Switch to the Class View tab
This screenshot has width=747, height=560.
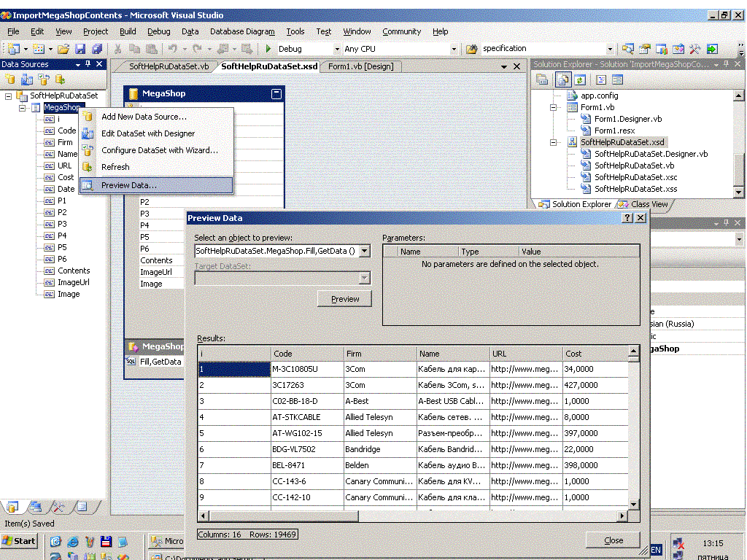[x=643, y=204]
